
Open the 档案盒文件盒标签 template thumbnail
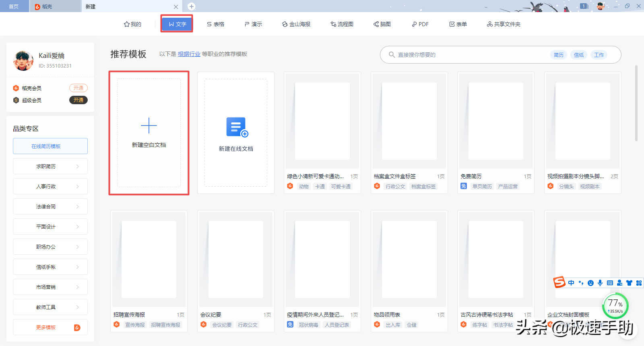[409, 121]
